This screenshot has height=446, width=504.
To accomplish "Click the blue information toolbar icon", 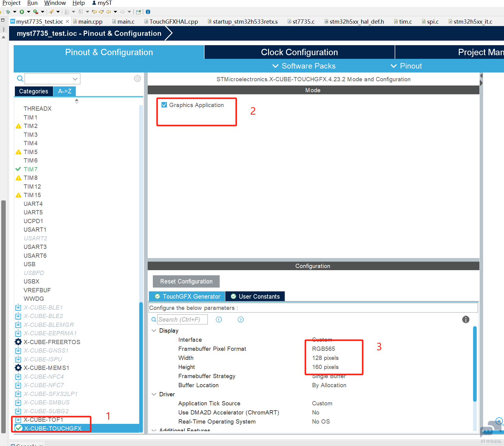I will point(148,12).
